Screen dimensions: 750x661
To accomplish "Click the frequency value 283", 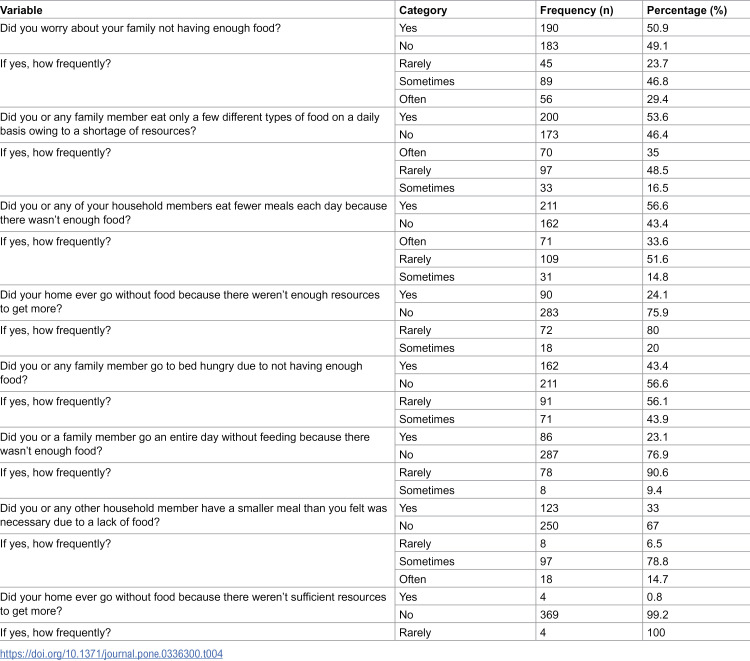I will pyautogui.click(x=549, y=313).
